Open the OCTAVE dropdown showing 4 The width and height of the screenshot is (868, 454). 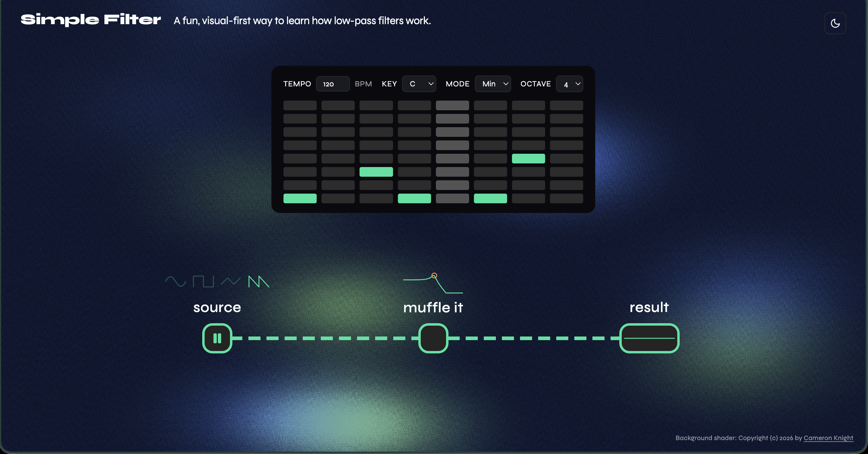tap(570, 84)
